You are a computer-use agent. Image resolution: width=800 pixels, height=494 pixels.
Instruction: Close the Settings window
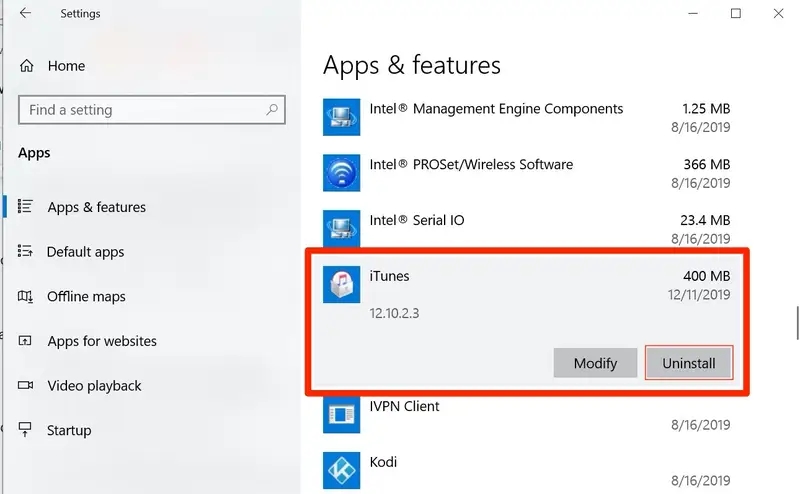point(778,13)
